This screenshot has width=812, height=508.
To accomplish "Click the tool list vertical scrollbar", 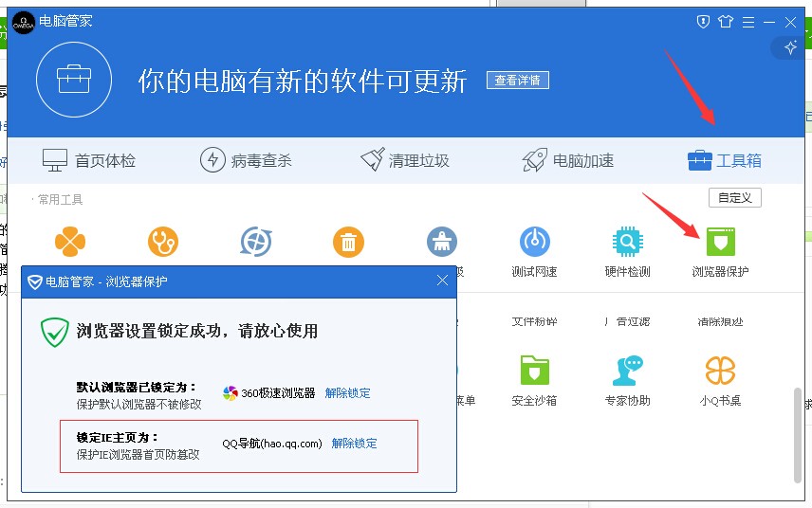I will (798, 434).
